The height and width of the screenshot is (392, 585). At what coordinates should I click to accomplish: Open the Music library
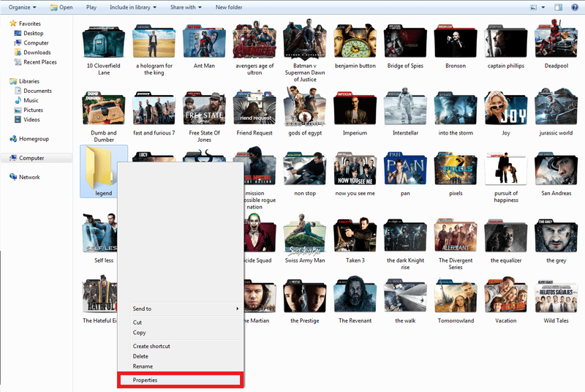tap(26, 101)
